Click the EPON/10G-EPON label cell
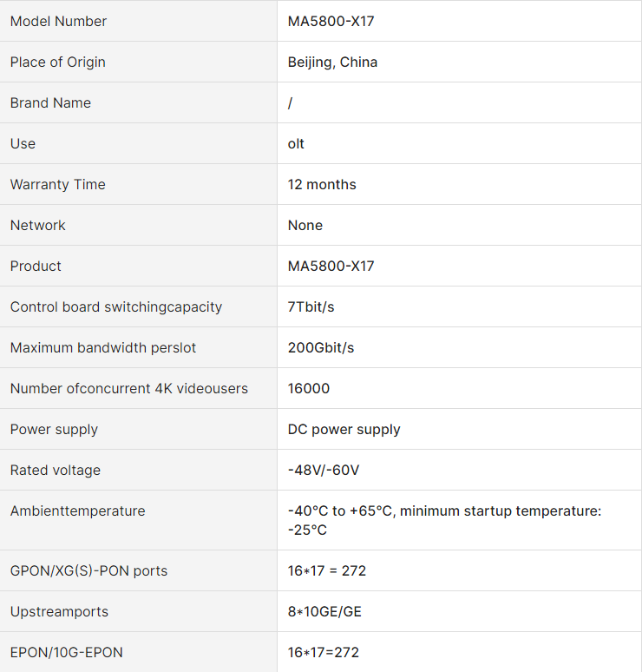 138,652
